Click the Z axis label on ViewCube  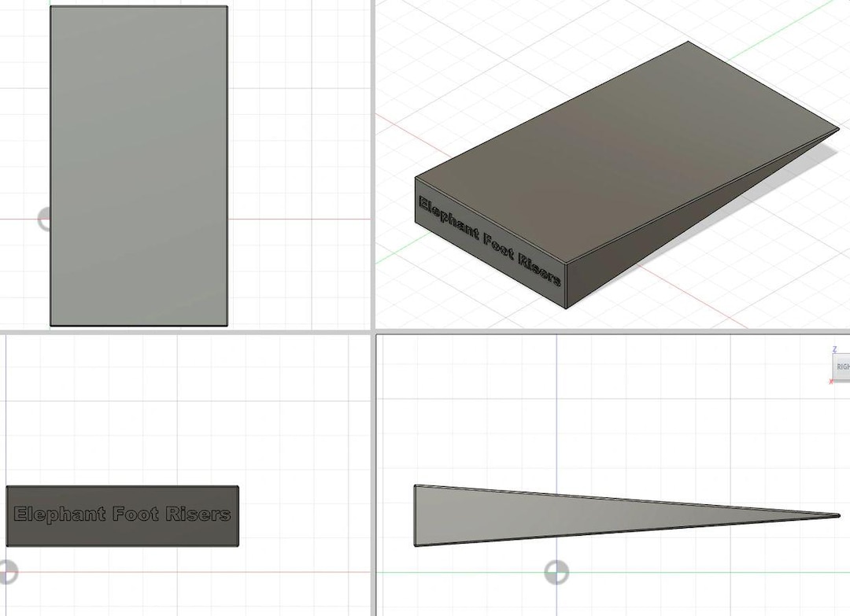coord(835,349)
